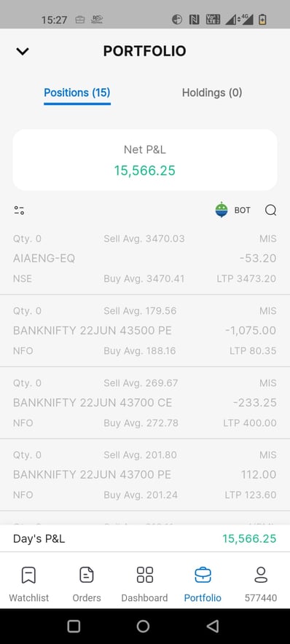
Task: Open Dashboard grid icon
Action: point(144,575)
